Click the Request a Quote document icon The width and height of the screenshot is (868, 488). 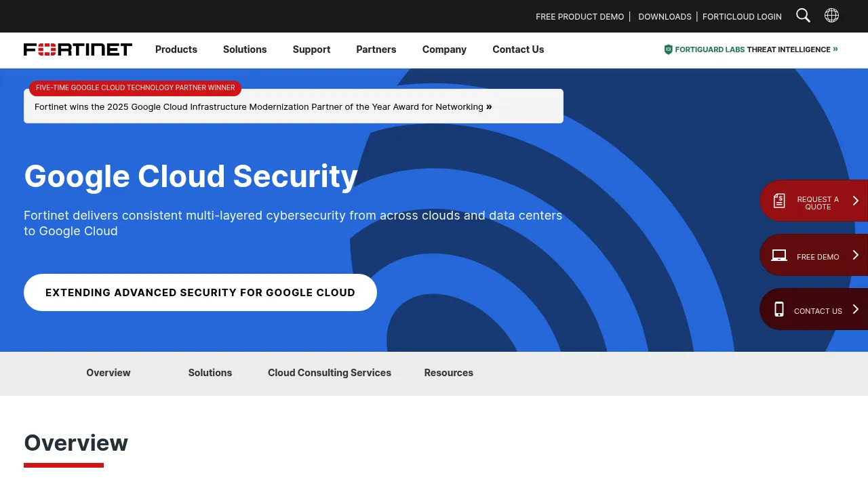click(x=779, y=201)
